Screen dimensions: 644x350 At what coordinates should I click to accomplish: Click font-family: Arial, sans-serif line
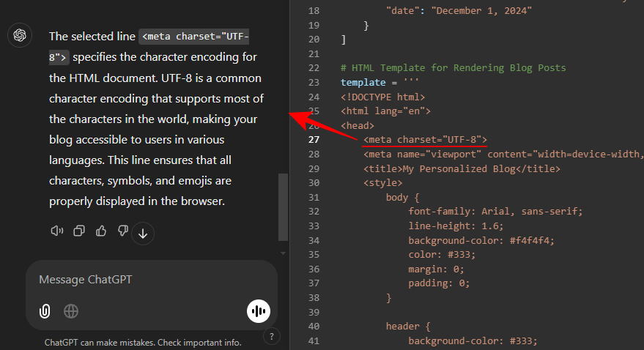pyautogui.click(x=495, y=212)
